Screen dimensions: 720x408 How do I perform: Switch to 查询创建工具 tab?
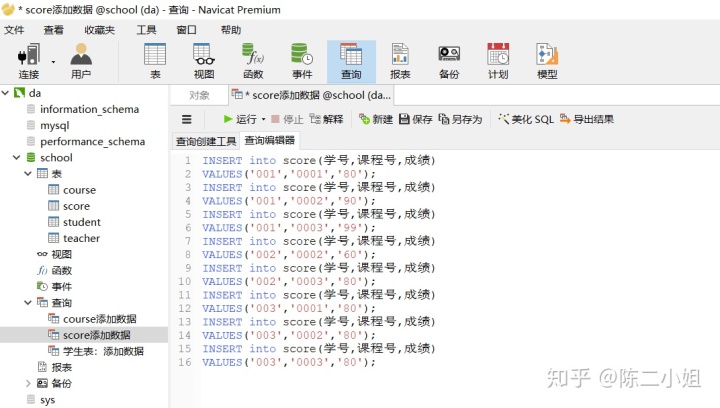point(206,141)
